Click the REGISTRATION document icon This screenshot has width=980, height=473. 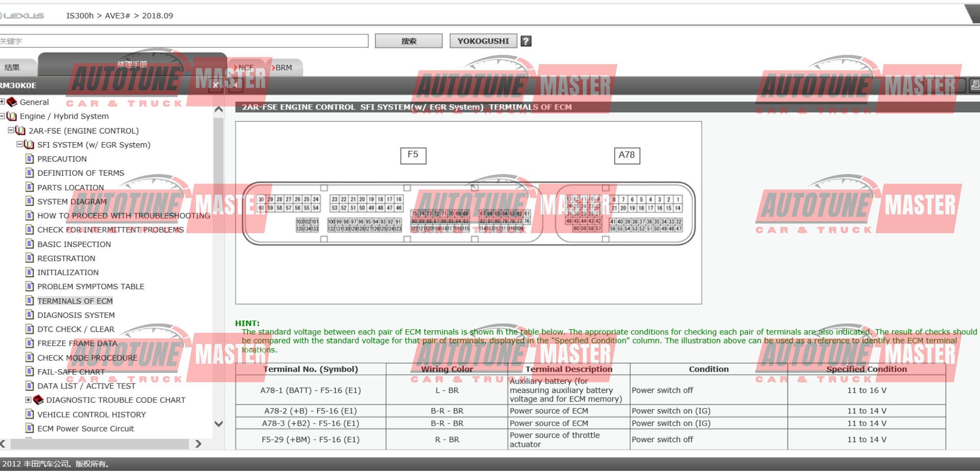click(30, 258)
